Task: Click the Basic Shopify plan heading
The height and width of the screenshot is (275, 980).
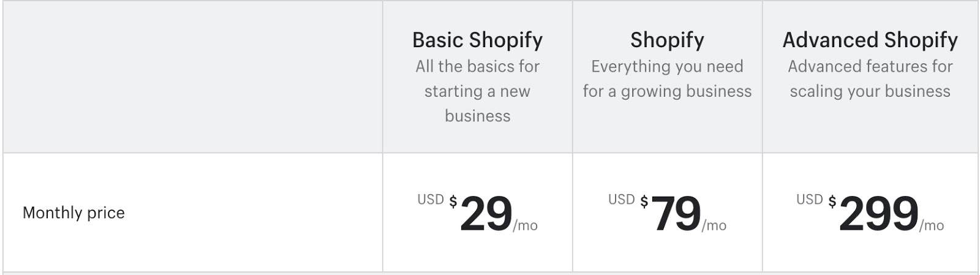Action: click(x=477, y=40)
